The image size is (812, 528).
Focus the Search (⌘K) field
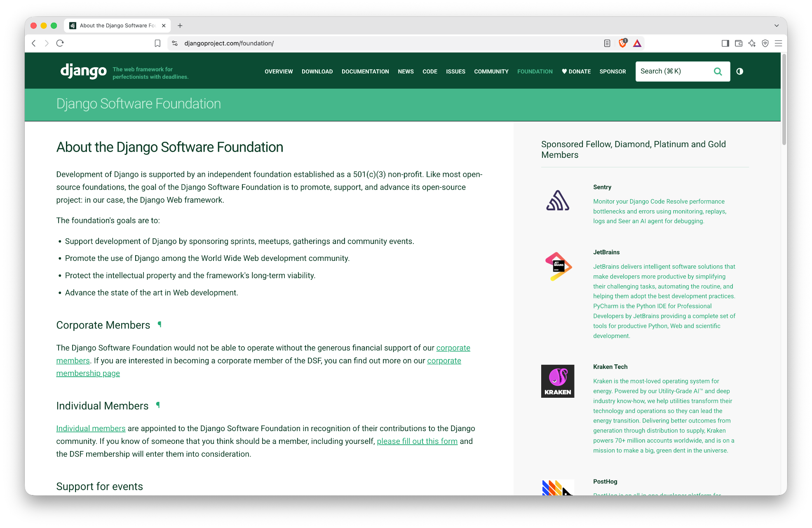pyautogui.click(x=683, y=71)
